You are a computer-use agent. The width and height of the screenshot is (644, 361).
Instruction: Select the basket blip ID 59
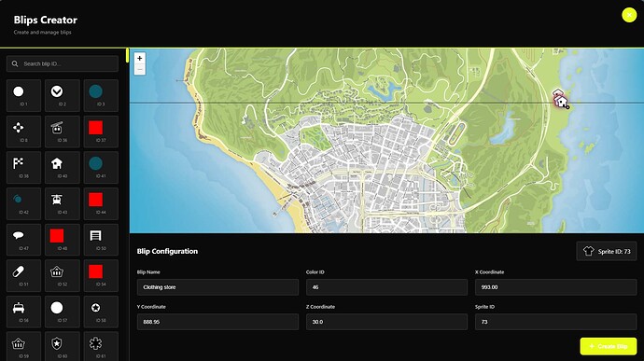pyautogui.click(x=23, y=346)
